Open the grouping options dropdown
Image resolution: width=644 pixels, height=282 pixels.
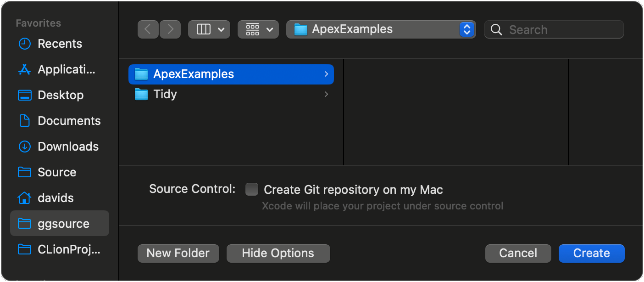[258, 29]
